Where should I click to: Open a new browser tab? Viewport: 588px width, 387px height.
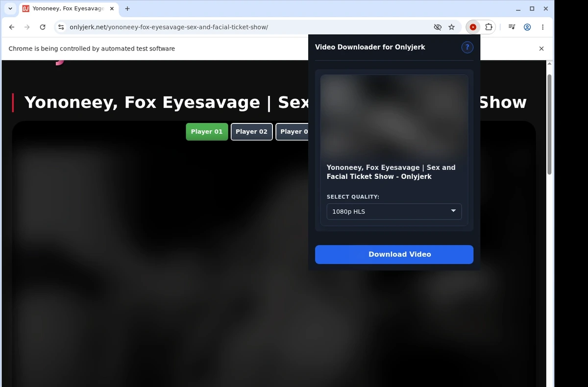point(127,8)
